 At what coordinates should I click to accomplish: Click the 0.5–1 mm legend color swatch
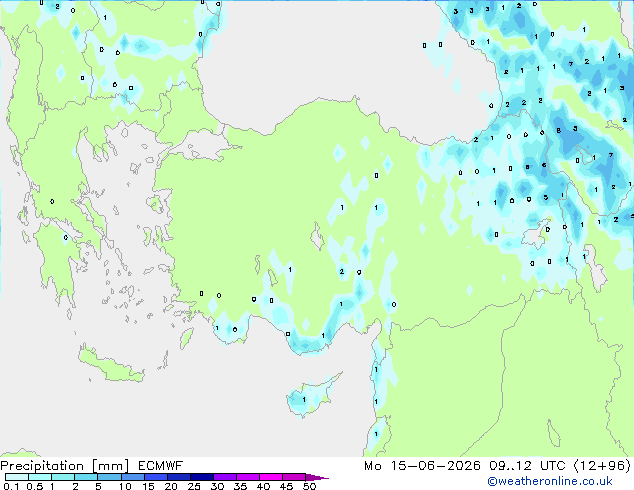[x=40, y=477]
